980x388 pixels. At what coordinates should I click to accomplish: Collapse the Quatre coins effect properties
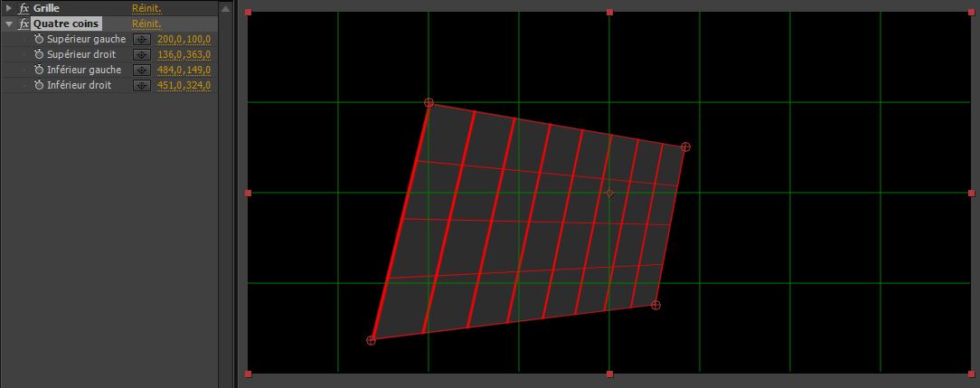(9, 24)
